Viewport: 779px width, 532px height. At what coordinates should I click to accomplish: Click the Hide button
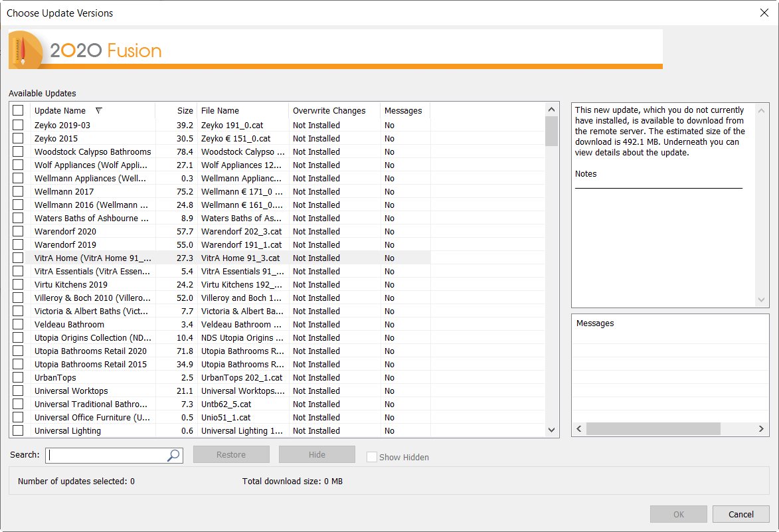tap(317, 454)
